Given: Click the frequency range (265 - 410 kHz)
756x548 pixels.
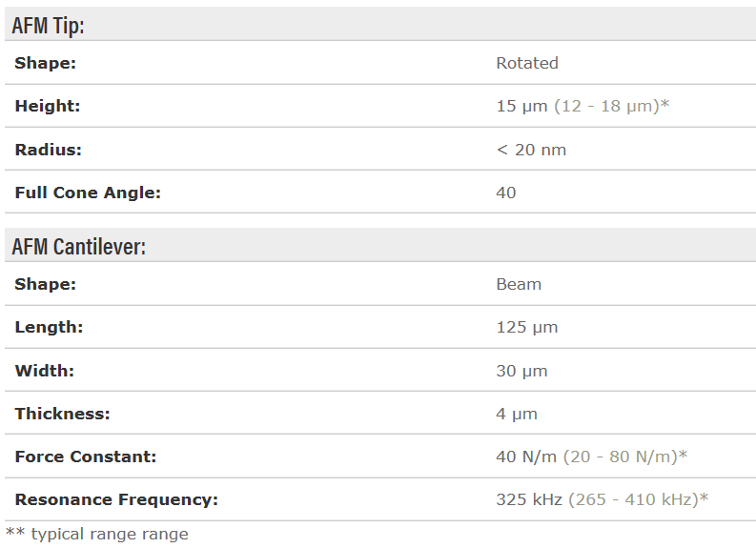Looking at the screenshot, I should (638, 499).
